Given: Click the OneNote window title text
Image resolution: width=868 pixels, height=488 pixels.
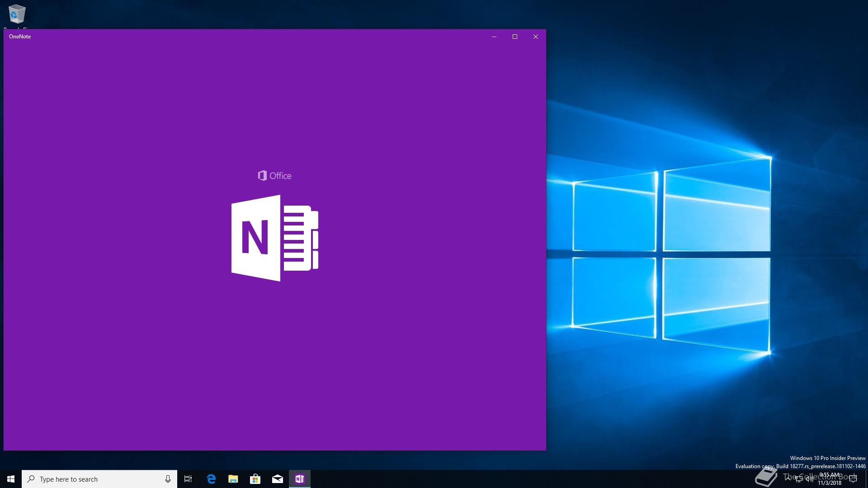Looking at the screenshot, I should (x=20, y=37).
